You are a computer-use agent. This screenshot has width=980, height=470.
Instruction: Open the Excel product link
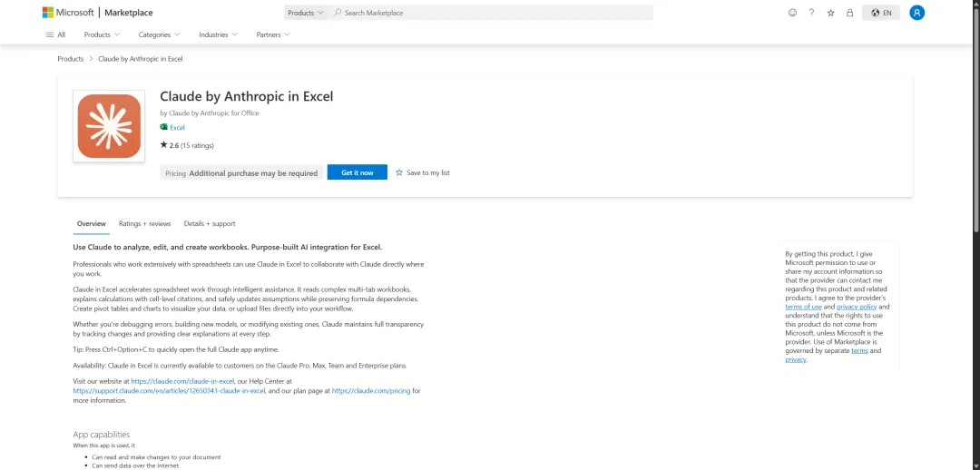click(178, 128)
